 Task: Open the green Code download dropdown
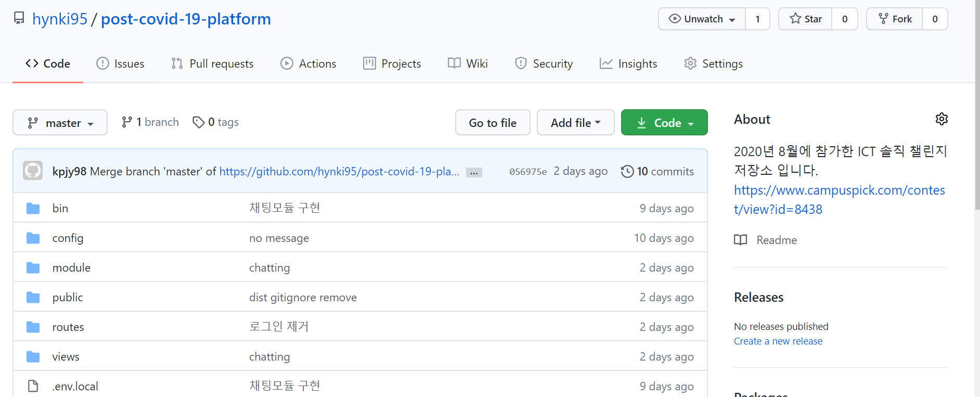pyautogui.click(x=664, y=123)
